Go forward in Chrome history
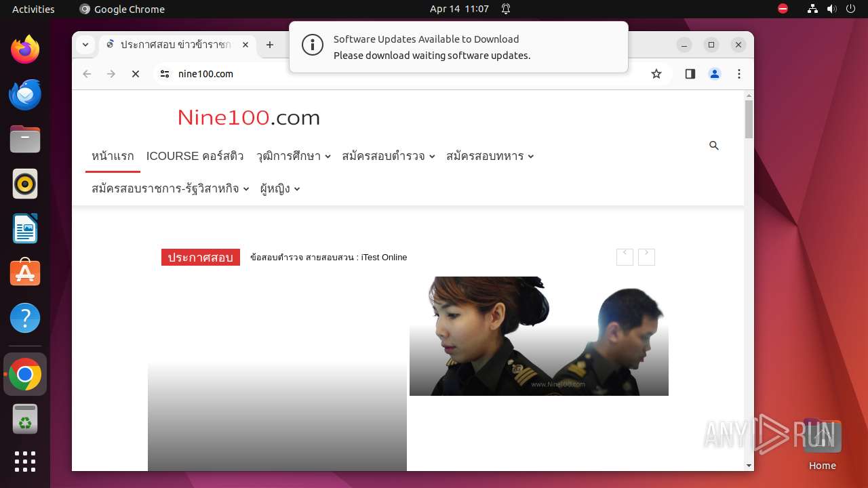The width and height of the screenshot is (868, 488). (x=111, y=74)
